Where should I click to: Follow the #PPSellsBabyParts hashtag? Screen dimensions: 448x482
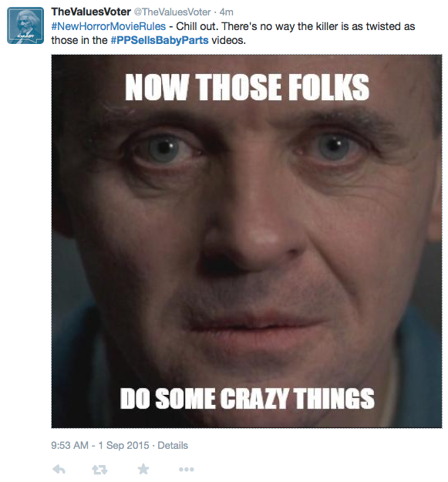pos(160,40)
